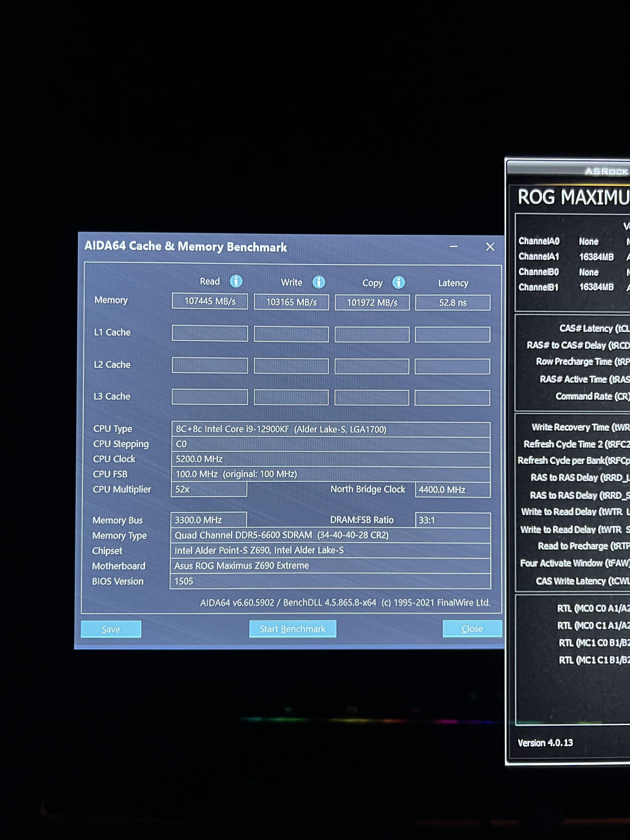The height and width of the screenshot is (840, 630).
Task: Click the RAS# Active Time label
Action: click(585, 379)
